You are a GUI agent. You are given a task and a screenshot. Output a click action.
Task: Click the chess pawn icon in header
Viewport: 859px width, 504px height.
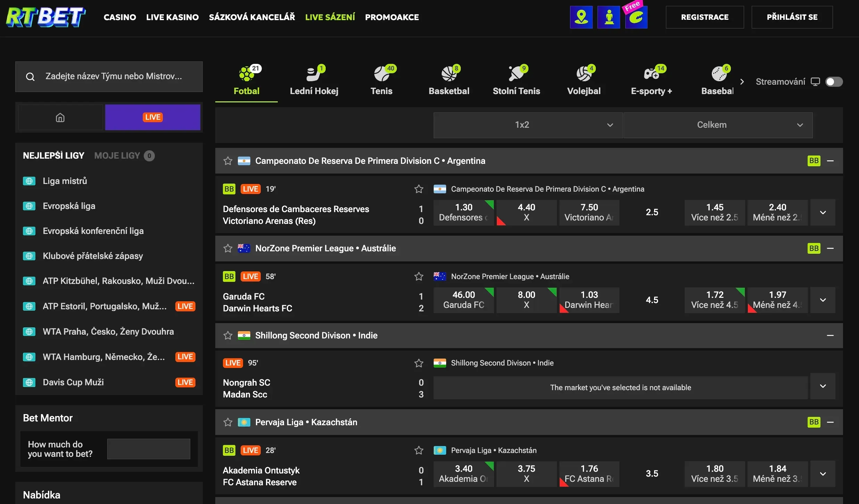(x=609, y=17)
